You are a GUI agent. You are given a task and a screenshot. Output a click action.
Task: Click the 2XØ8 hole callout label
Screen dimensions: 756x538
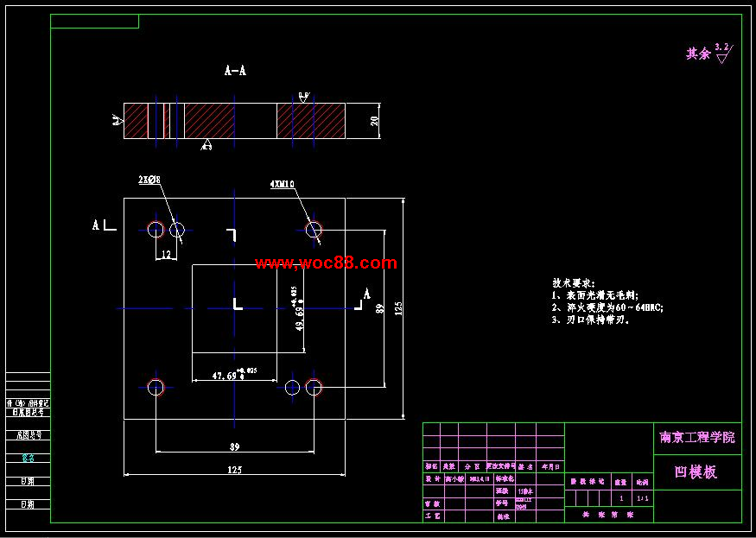pyautogui.click(x=149, y=180)
